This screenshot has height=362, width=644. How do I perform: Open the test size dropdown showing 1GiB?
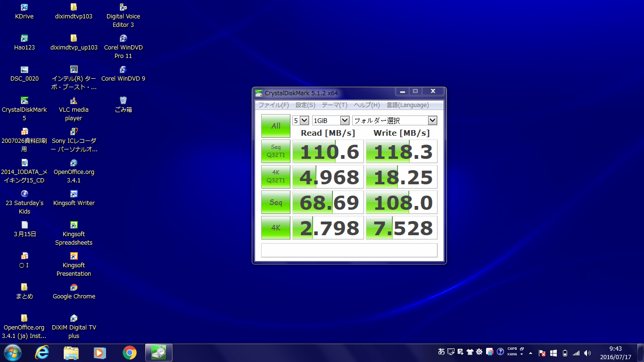pyautogui.click(x=330, y=121)
